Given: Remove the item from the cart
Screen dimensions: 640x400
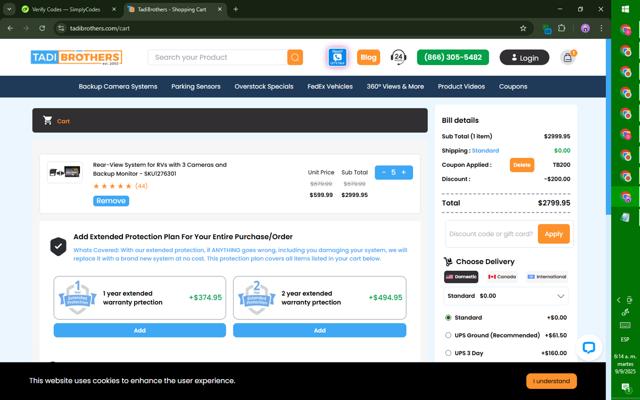Looking at the screenshot, I should (x=111, y=201).
